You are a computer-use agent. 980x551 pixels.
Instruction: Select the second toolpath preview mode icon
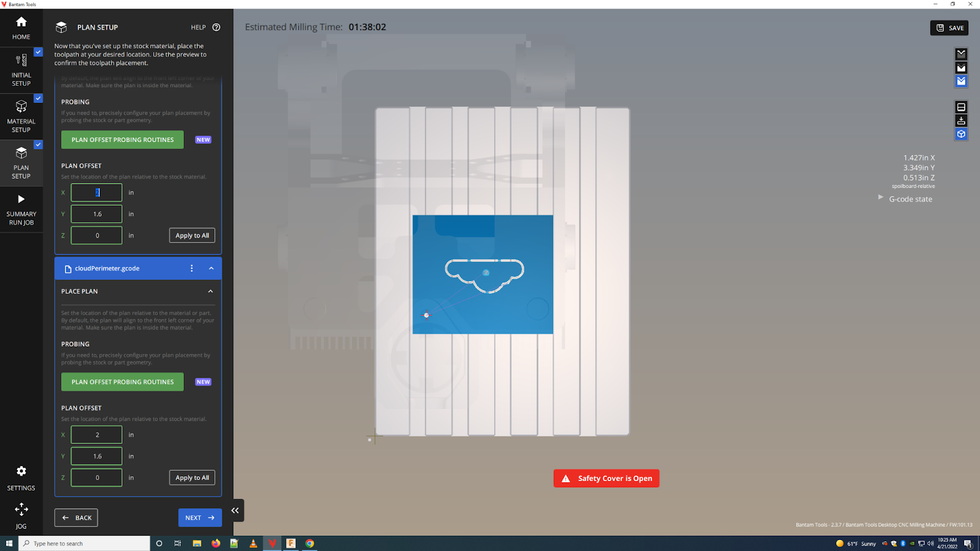[x=961, y=67]
